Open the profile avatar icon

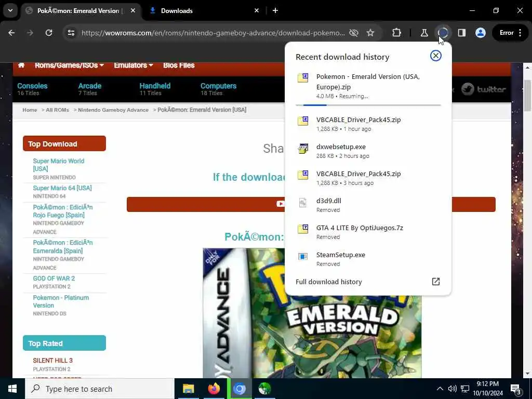click(x=481, y=33)
